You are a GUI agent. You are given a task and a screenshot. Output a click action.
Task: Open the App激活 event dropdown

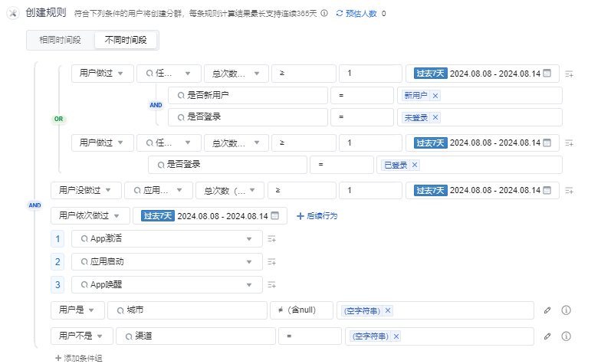[x=167, y=239]
